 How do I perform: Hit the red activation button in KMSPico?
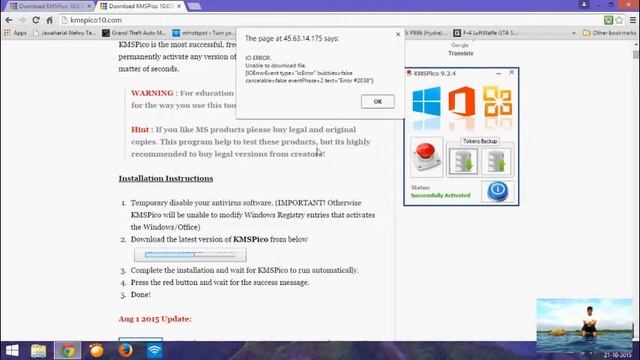[x=427, y=157]
